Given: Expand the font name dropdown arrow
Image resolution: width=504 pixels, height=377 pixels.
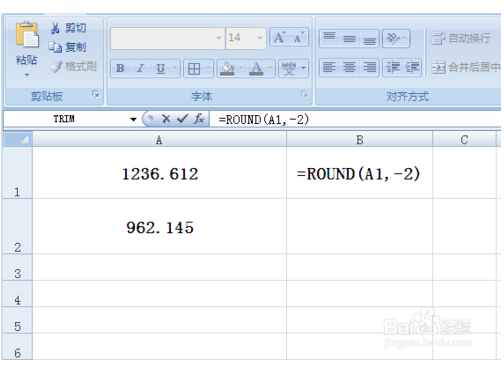Looking at the screenshot, I should (219, 38).
